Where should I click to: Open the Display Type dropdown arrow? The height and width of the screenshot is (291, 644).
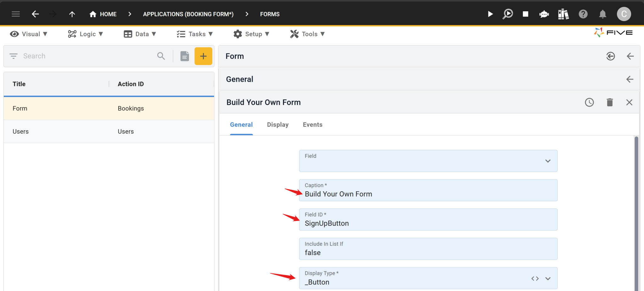(x=547, y=278)
